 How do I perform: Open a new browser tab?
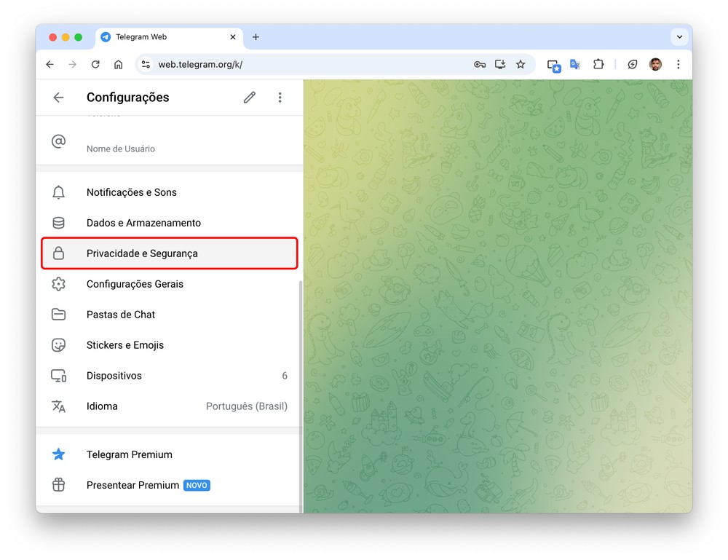point(256,37)
